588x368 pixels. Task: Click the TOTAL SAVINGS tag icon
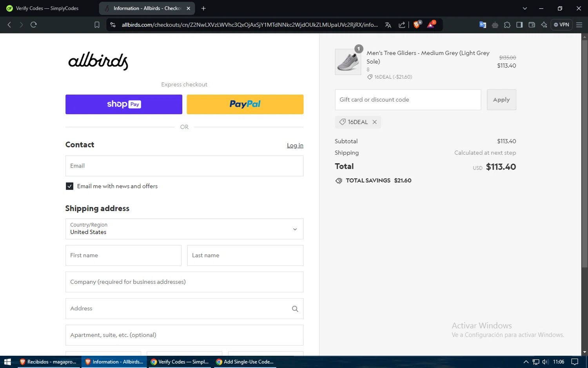(x=339, y=181)
